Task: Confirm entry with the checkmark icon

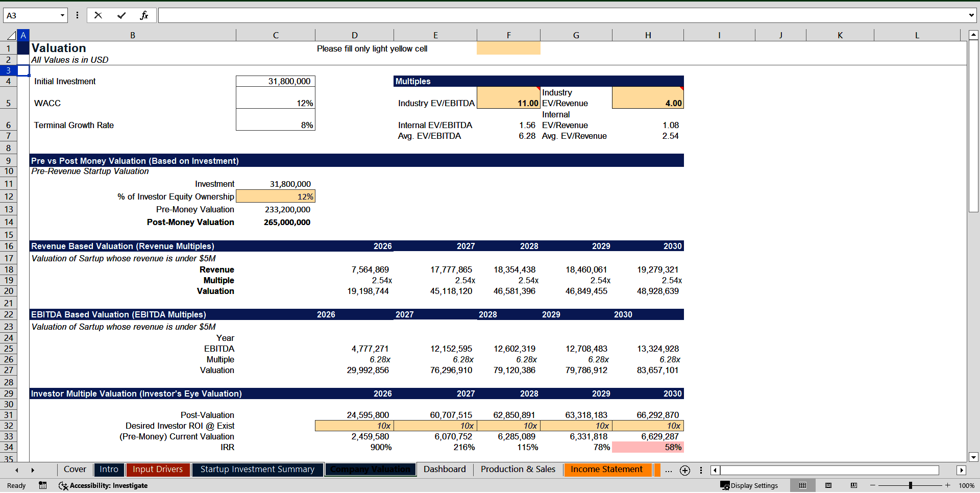Action: click(x=121, y=15)
